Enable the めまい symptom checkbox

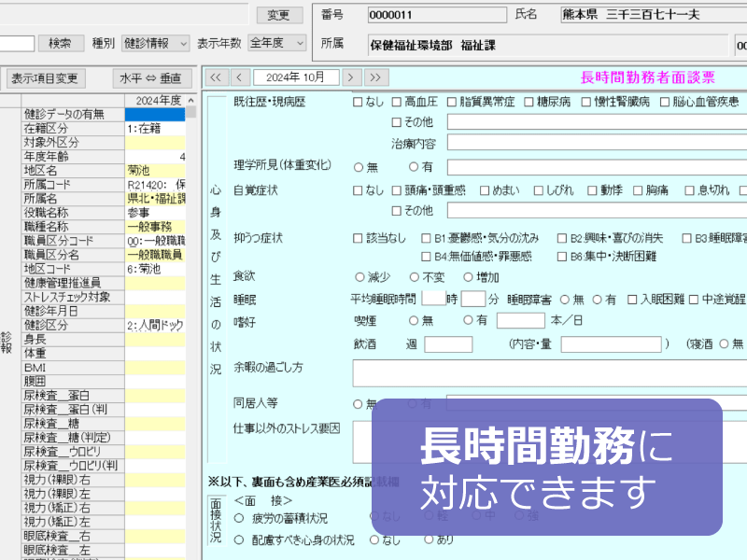pyautogui.click(x=485, y=190)
